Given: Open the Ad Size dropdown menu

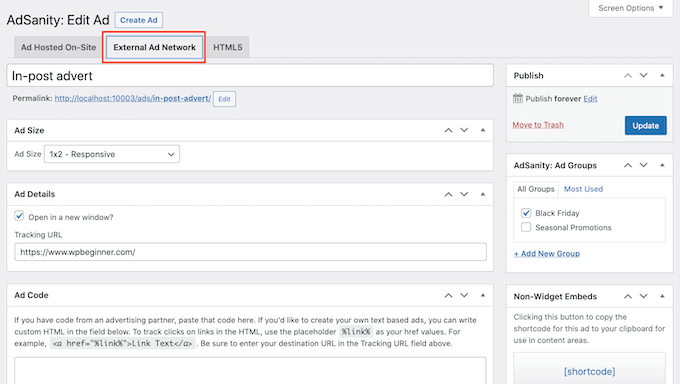Looking at the screenshot, I should [x=112, y=154].
